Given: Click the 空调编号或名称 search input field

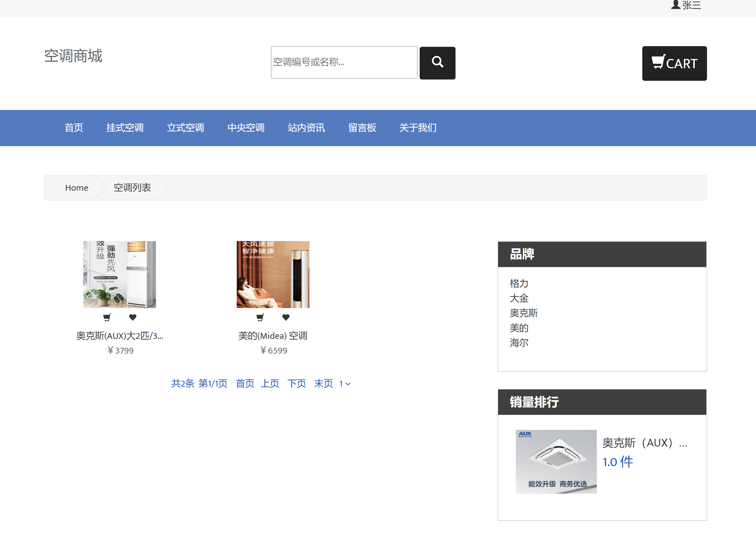Looking at the screenshot, I should 344,63.
